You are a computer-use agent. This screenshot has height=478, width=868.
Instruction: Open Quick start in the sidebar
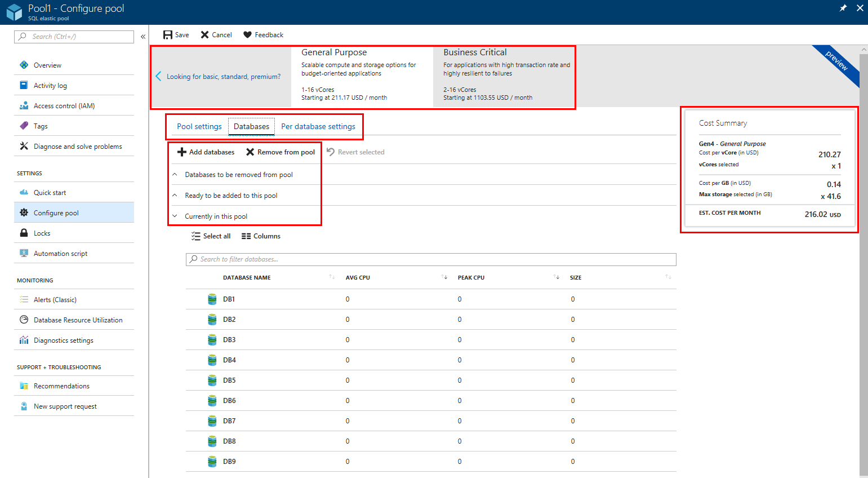74,192
